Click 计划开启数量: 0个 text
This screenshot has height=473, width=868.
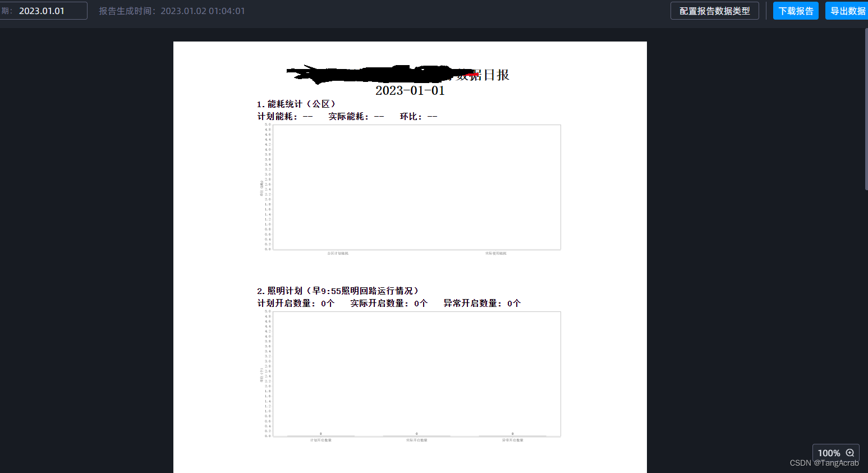(296, 303)
